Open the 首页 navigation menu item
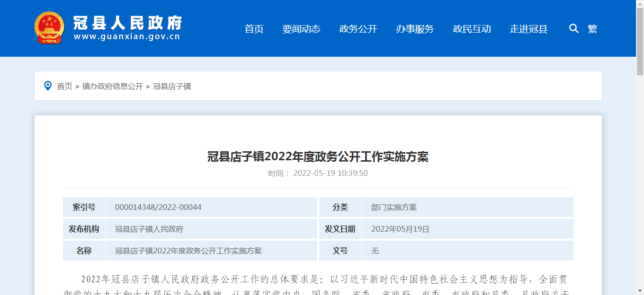Image resolution: width=644 pixels, height=295 pixels. tap(254, 29)
